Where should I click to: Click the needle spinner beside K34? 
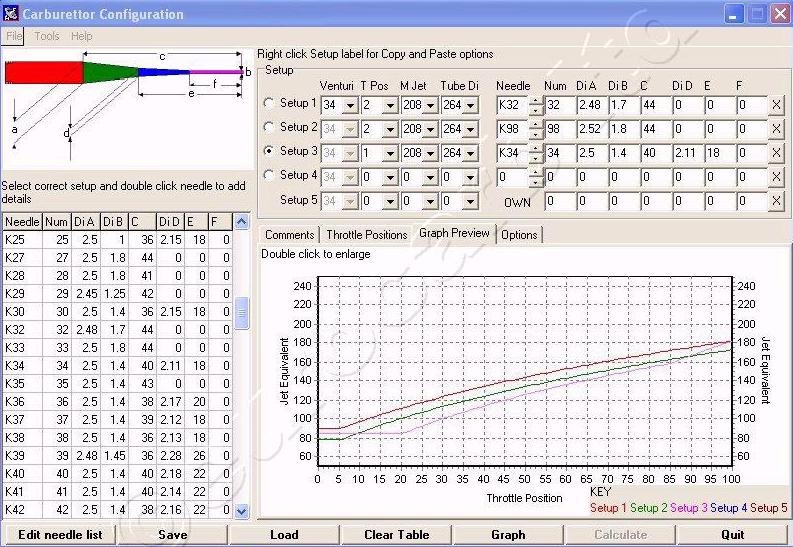(x=536, y=153)
